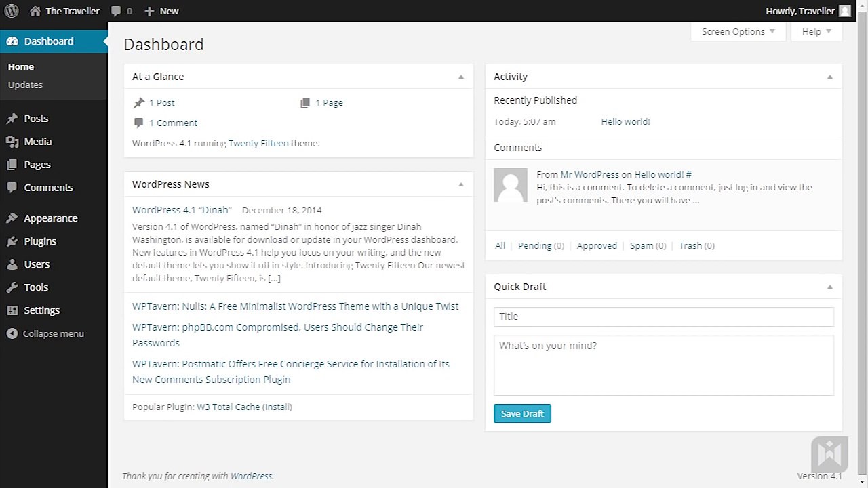The height and width of the screenshot is (488, 868).
Task: Open the 1 Page link
Action: [329, 103]
